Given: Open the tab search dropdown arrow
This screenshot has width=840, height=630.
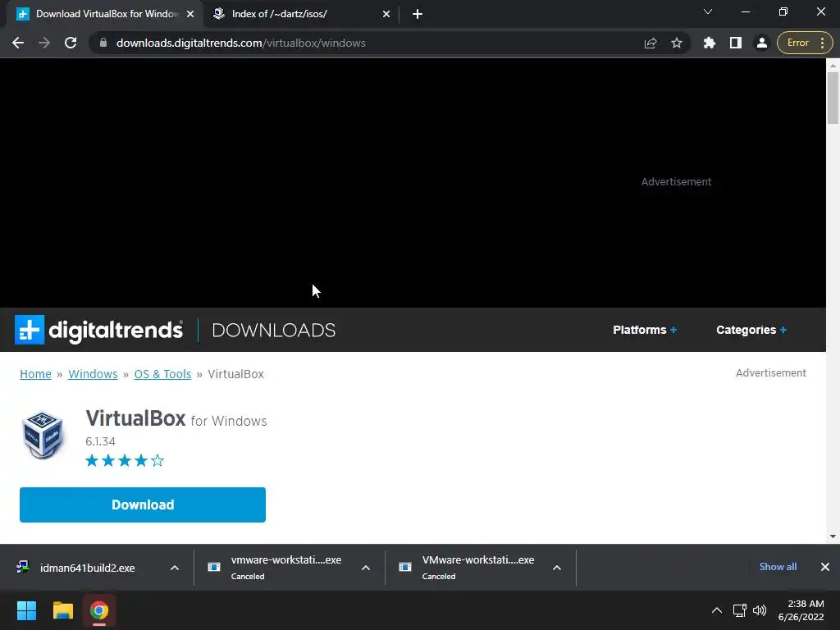Looking at the screenshot, I should click(708, 11).
